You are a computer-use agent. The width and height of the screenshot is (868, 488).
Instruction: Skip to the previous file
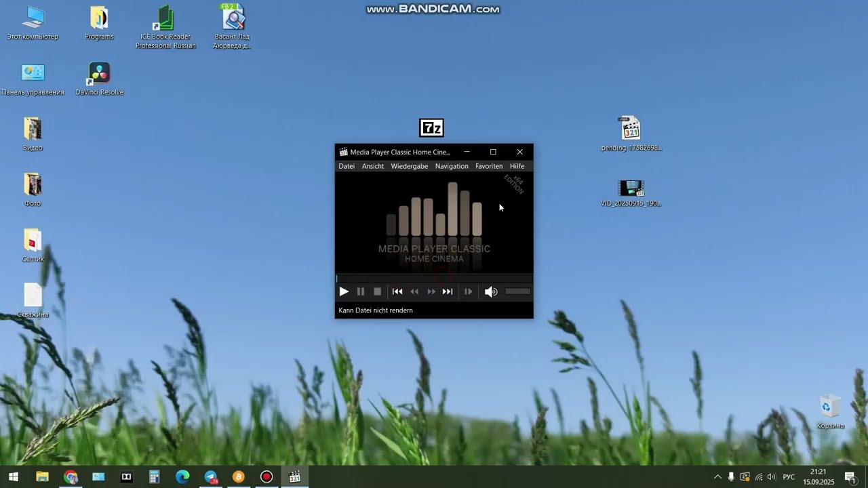[397, 291]
